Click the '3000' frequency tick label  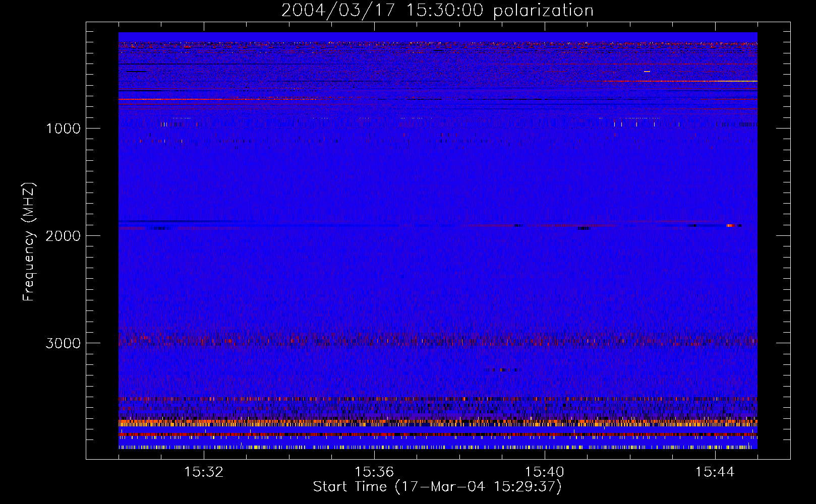pyautogui.click(x=63, y=343)
